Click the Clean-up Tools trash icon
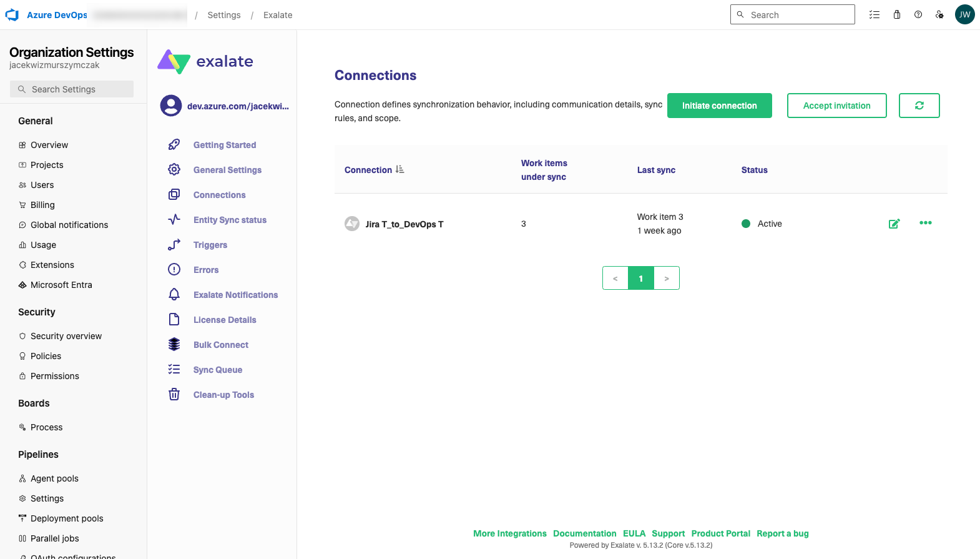The image size is (980, 559). [x=174, y=395]
